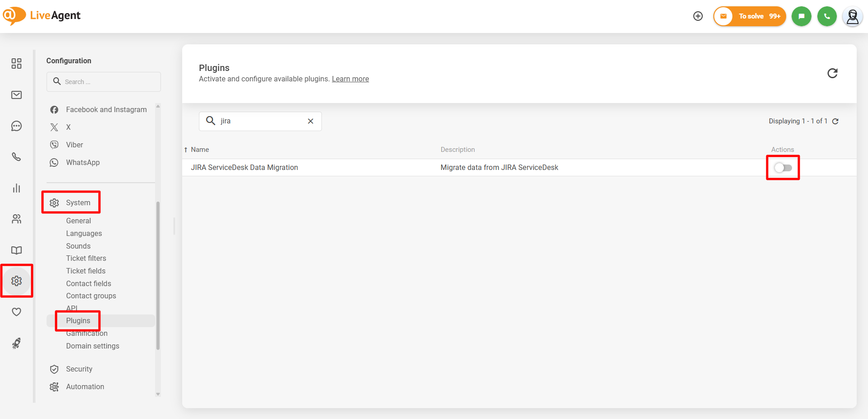
Task: Open Domain settings menu item
Action: point(93,346)
